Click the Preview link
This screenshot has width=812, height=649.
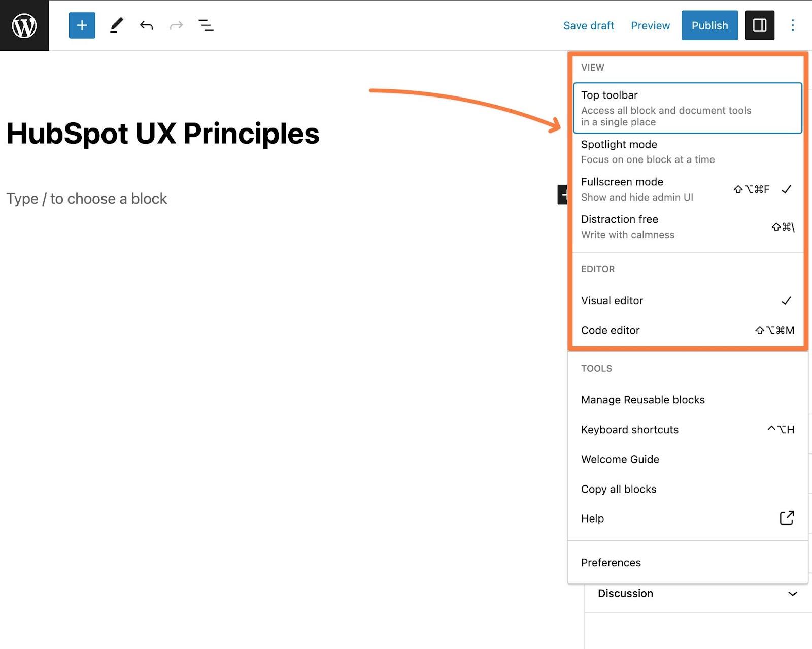650,25
